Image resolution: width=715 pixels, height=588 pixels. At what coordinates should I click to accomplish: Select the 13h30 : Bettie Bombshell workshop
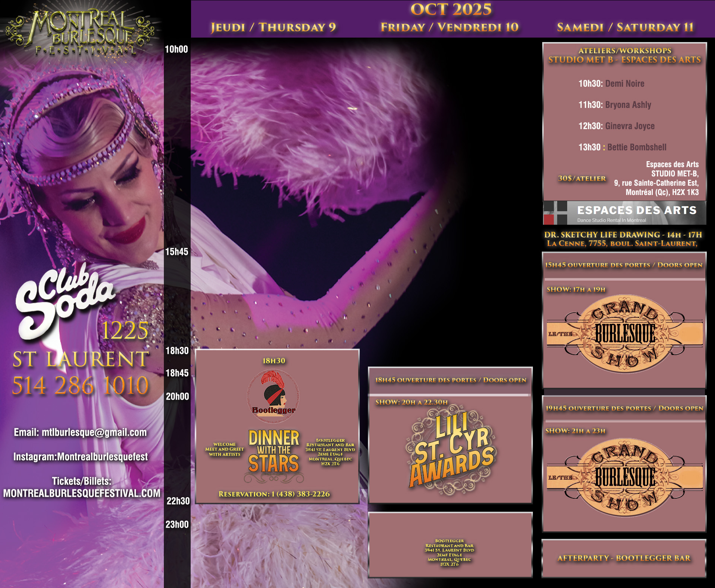(x=622, y=147)
